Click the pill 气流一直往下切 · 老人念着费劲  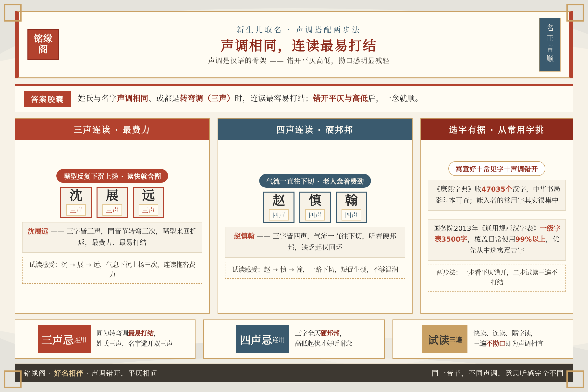tap(315, 181)
